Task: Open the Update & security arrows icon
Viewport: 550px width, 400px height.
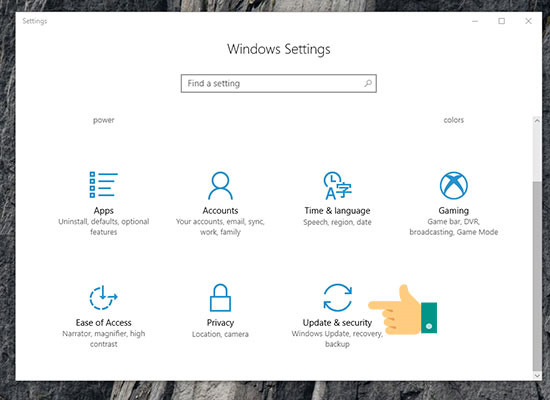Action: [x=337, y=298]
